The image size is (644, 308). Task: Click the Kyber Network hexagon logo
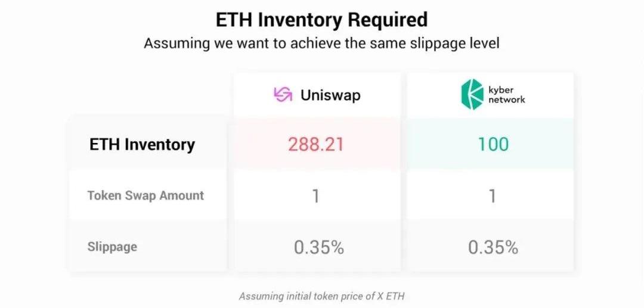[x=472, y=95]
